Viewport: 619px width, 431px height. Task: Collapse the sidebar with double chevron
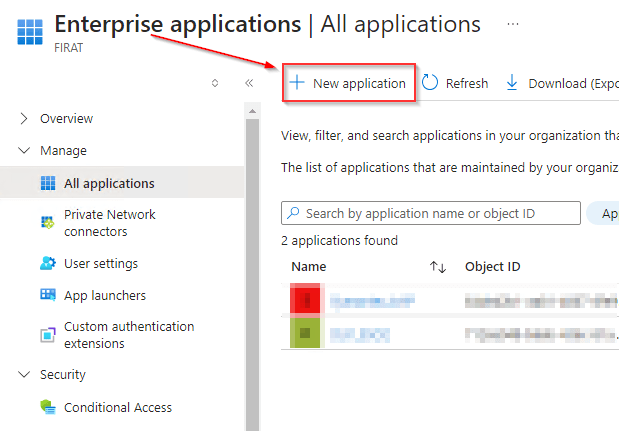pyautogui.click(x=249, y=83)
